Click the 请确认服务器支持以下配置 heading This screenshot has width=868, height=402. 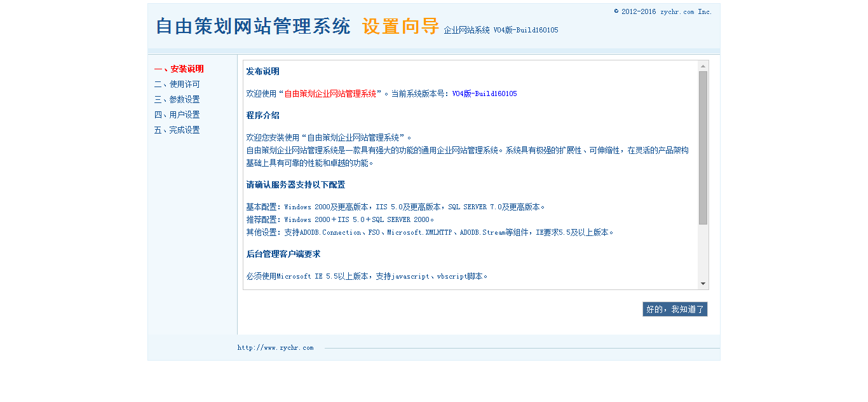click(x=295, y=184)
